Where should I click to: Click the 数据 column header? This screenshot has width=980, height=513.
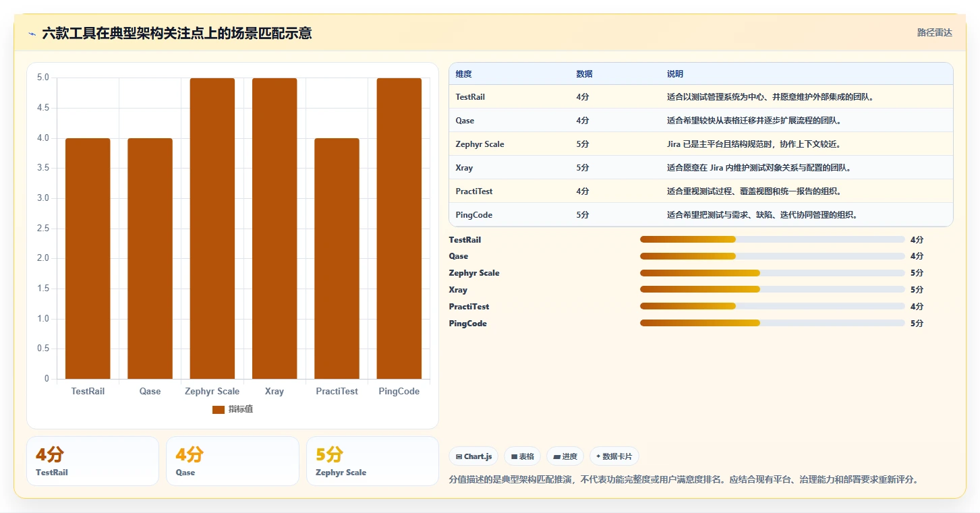pos(585,73)
